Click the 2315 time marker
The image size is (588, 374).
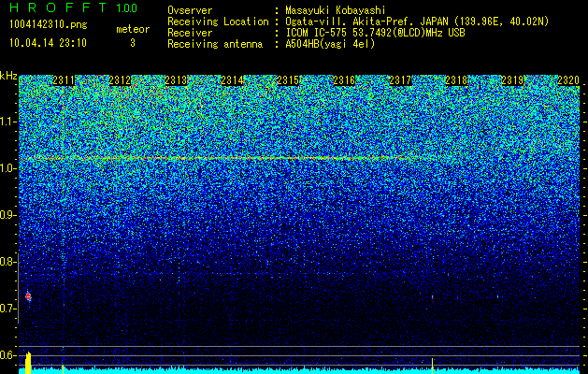288,80
